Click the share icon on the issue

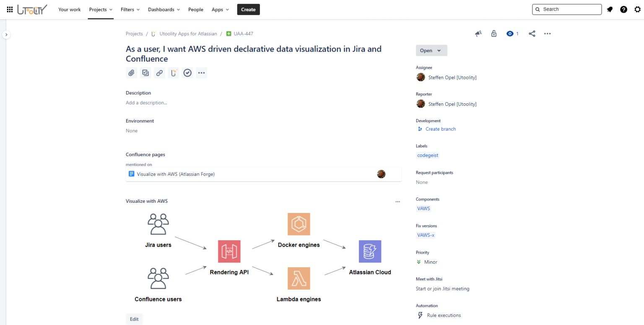(532, 33)
